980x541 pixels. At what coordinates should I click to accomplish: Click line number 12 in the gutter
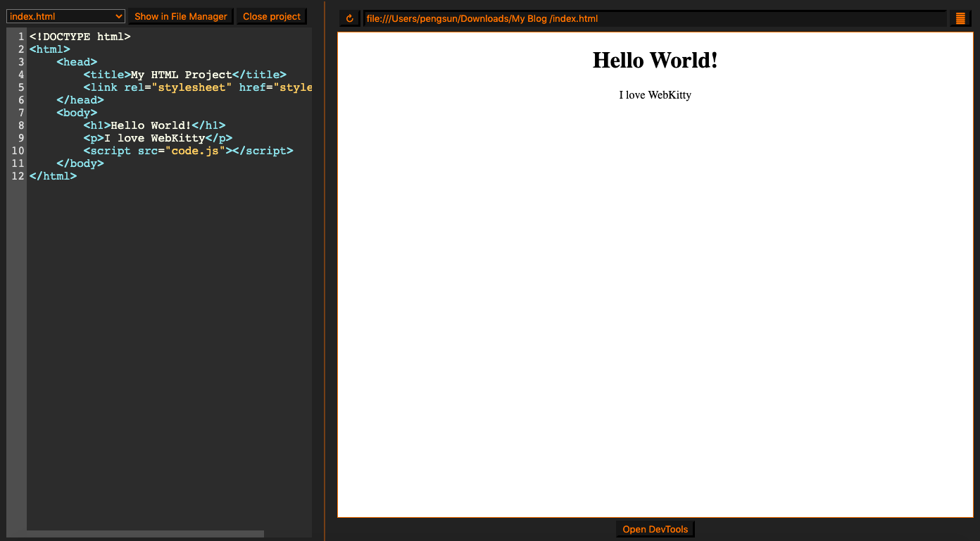(x=18, y=176)
